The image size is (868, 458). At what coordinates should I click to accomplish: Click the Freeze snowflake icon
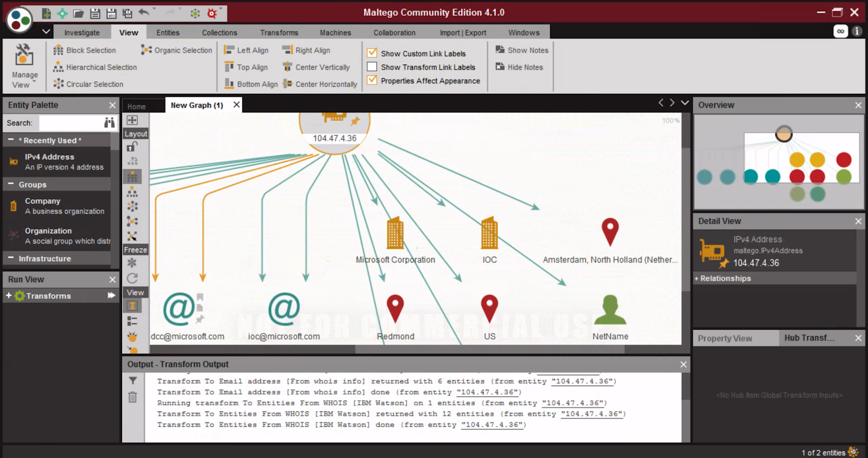point(132,263)
